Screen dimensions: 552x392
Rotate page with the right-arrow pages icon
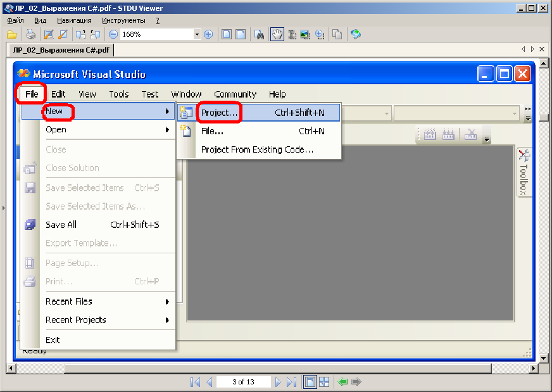tap(81, 35)
